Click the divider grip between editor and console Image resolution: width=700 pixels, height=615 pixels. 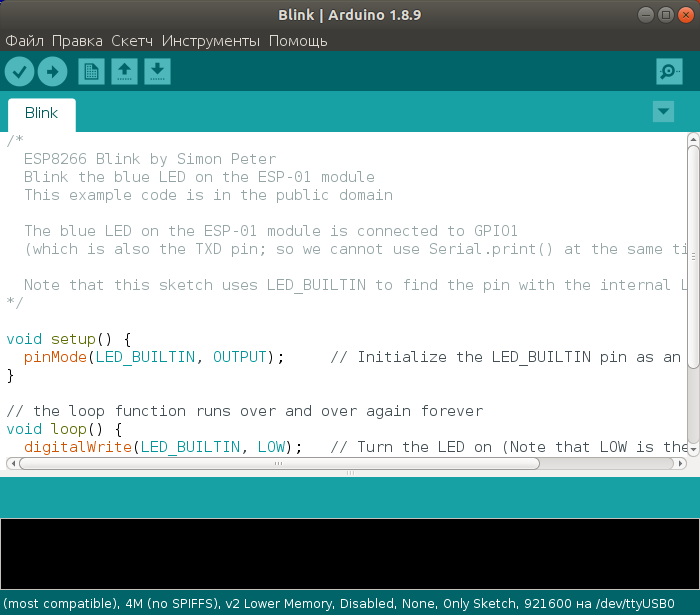350,473
